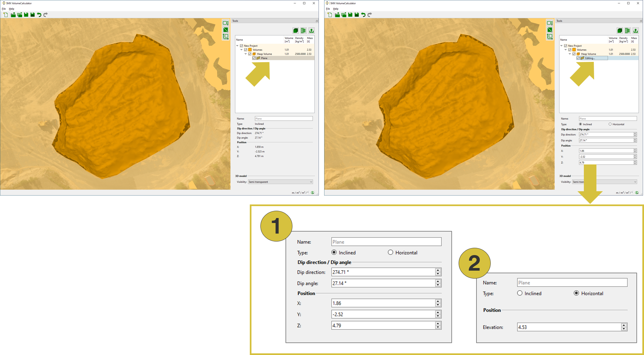Open report list icon in left Tools panel
The width and height of the screenshot is (644, 355).
(303, 30)
